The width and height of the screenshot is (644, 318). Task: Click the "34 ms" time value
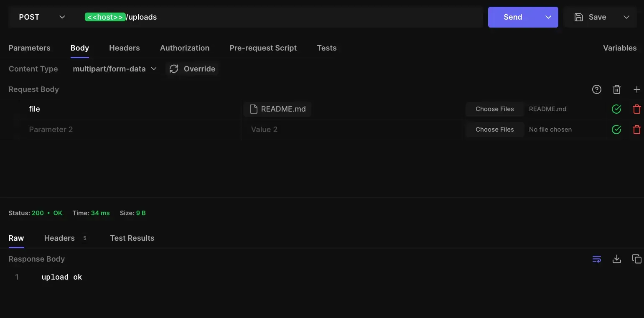coord(100,213)
